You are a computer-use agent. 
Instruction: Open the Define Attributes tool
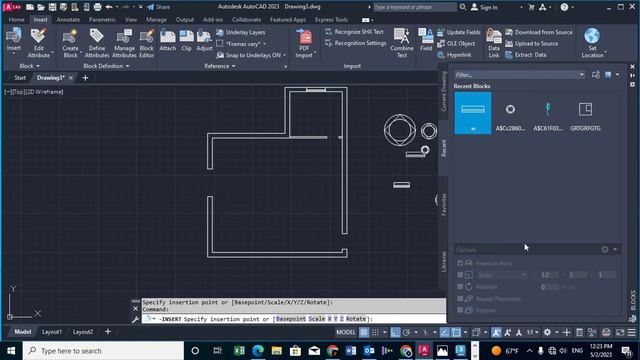(x=97, y=42)
